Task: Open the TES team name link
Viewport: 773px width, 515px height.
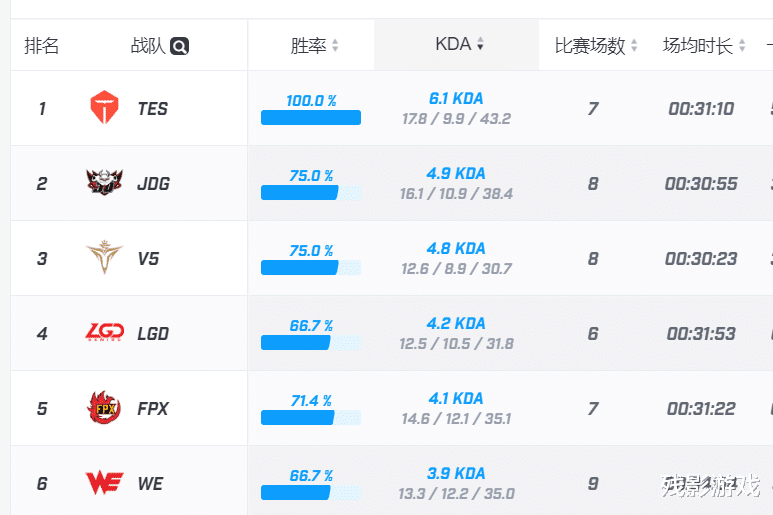Action: (153, 108)
